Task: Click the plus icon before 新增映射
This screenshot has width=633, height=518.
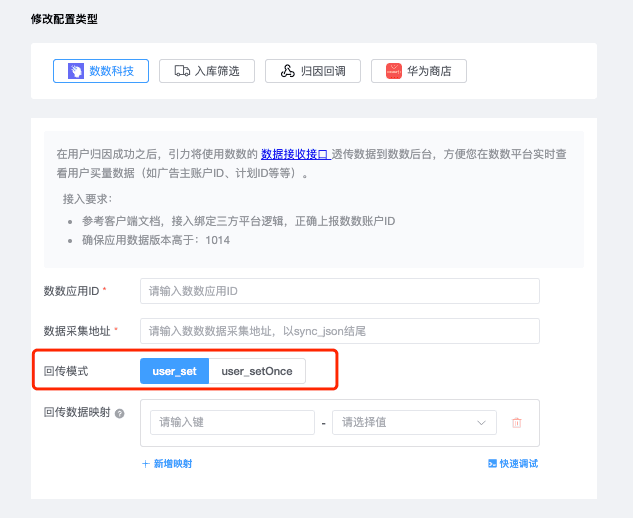Action: click(x=146, y=464)
